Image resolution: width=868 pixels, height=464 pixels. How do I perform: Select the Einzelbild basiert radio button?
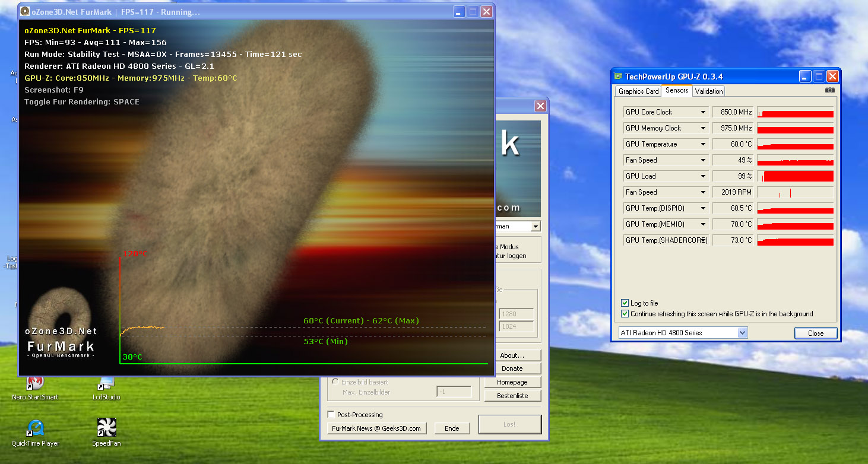tap(336, 382)
